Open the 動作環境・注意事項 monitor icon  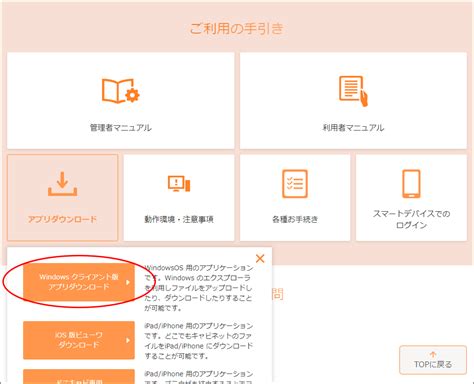(x=179, y=184)
